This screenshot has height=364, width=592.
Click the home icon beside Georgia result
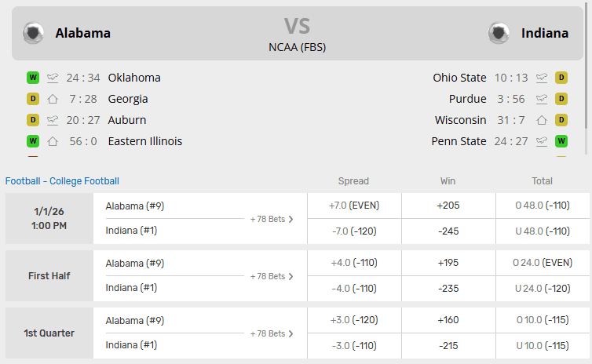tap(53, 99)
